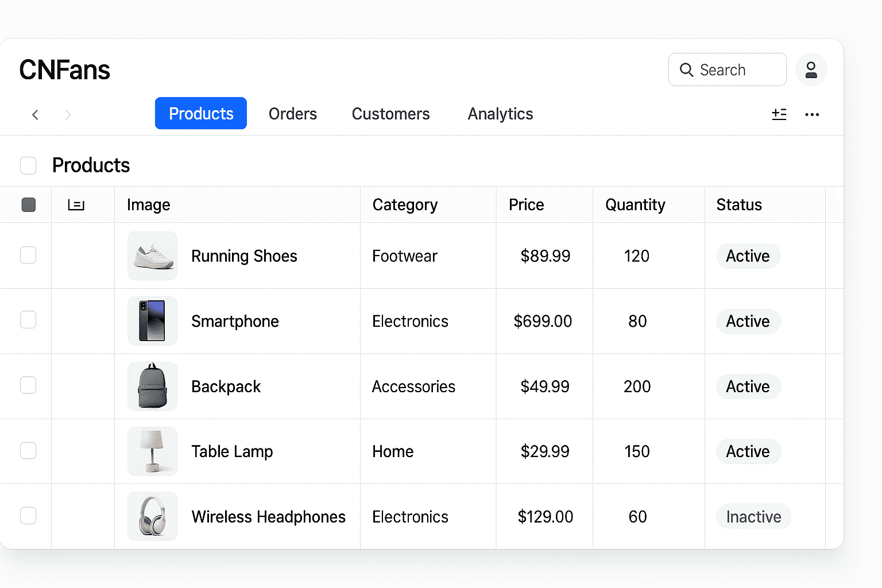Click the forward navigation arrow
The image size is (882, 588).
click(68, 115)
